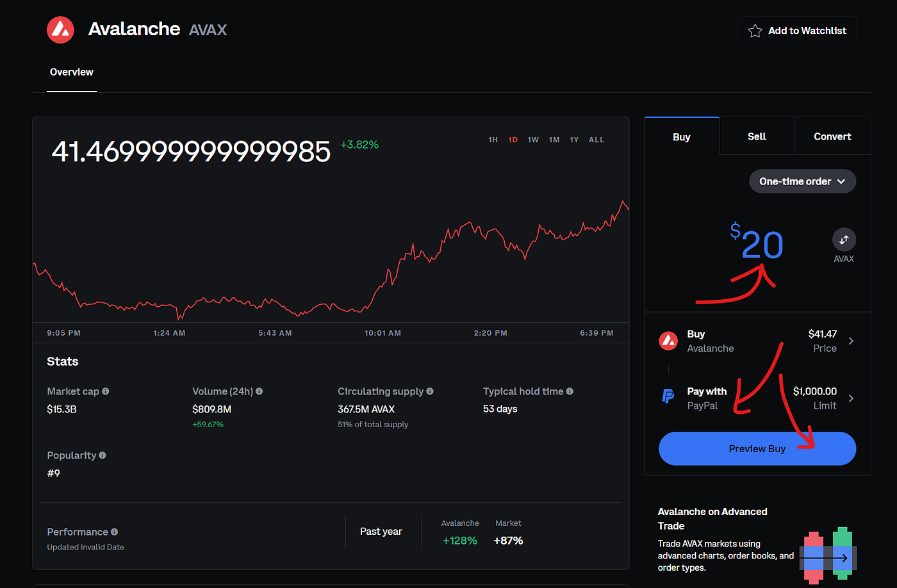Open the Avalanche on Advanced Trade link
The width and height of the screenshot is (897, 588).
click(x=712, y=519)
